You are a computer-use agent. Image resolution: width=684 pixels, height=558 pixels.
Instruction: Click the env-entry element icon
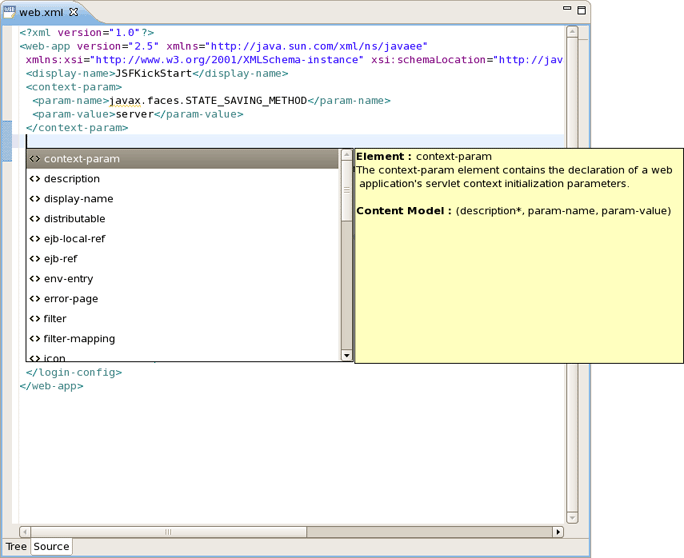coord(35,279)
